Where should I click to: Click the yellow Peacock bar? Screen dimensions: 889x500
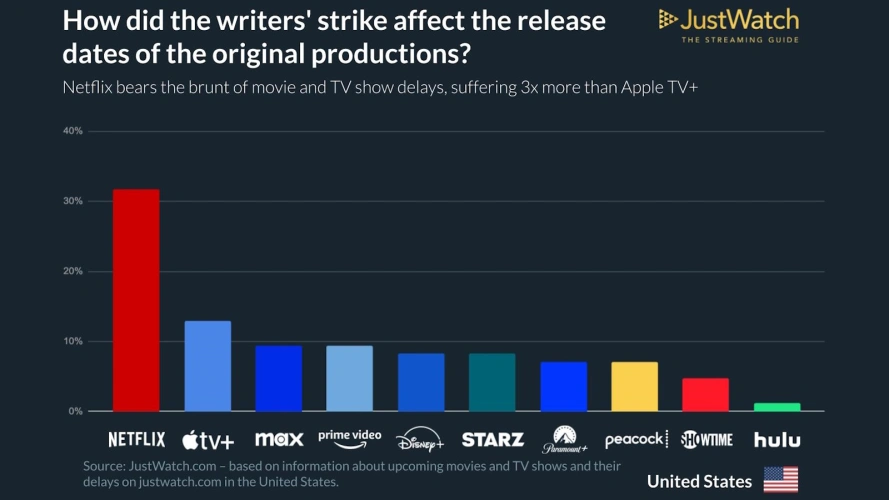[x=635, y=386]
